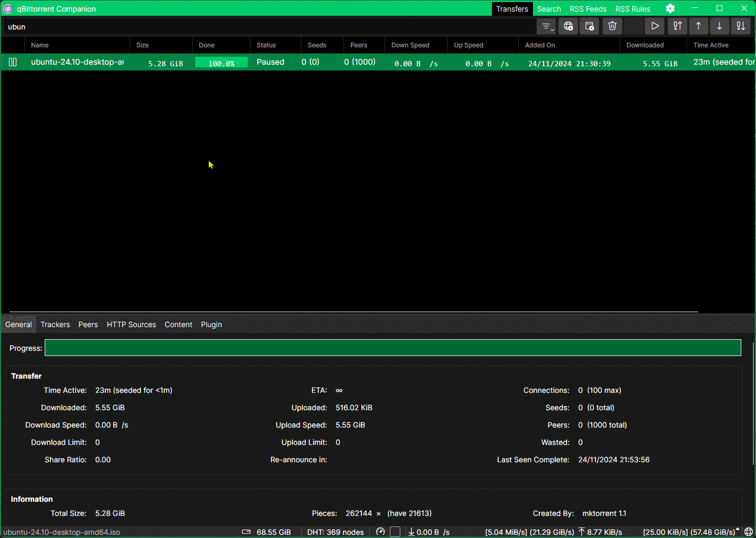Sort by the Up Speed column
This screenshot has height=538, width=756.
[x=482, y=45]
